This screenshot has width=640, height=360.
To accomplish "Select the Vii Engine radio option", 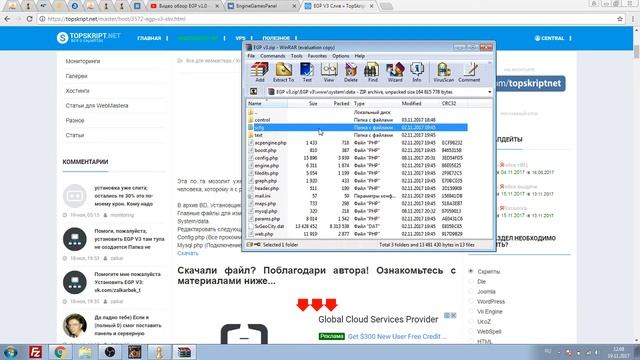I will [x=471, y=311].
